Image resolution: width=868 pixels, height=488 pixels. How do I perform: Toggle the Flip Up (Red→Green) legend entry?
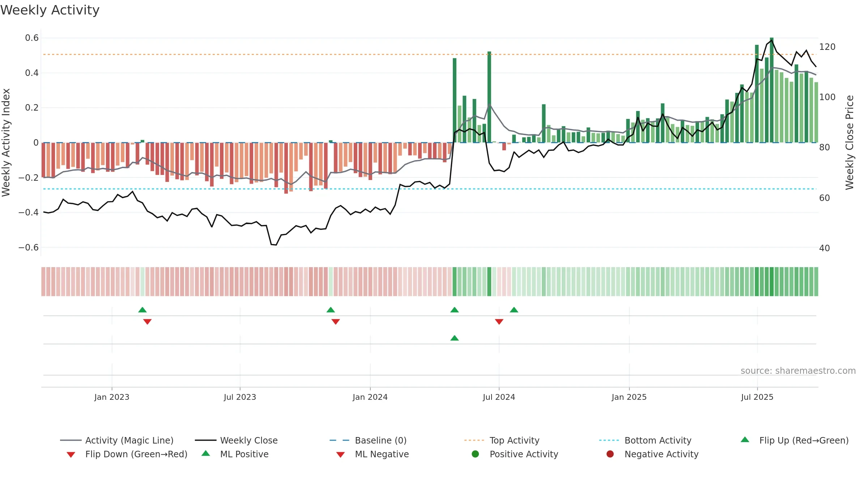[x=795, y=440]
